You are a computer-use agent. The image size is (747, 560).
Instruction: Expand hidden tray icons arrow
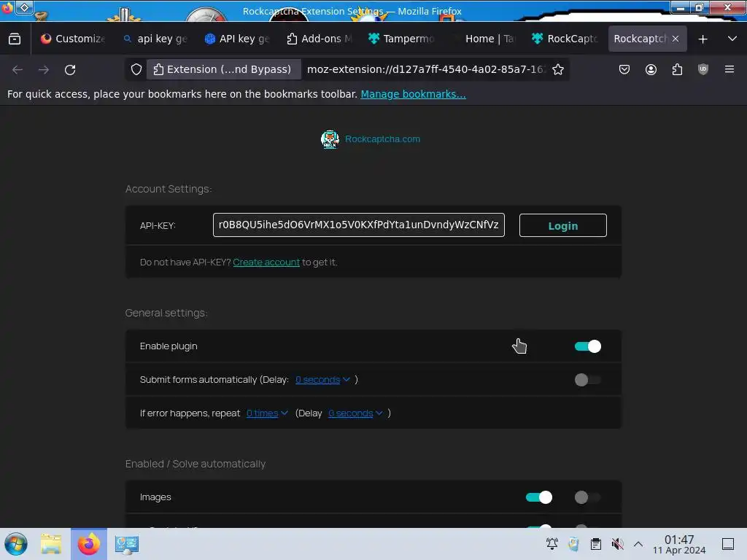[x=638, y=544]
